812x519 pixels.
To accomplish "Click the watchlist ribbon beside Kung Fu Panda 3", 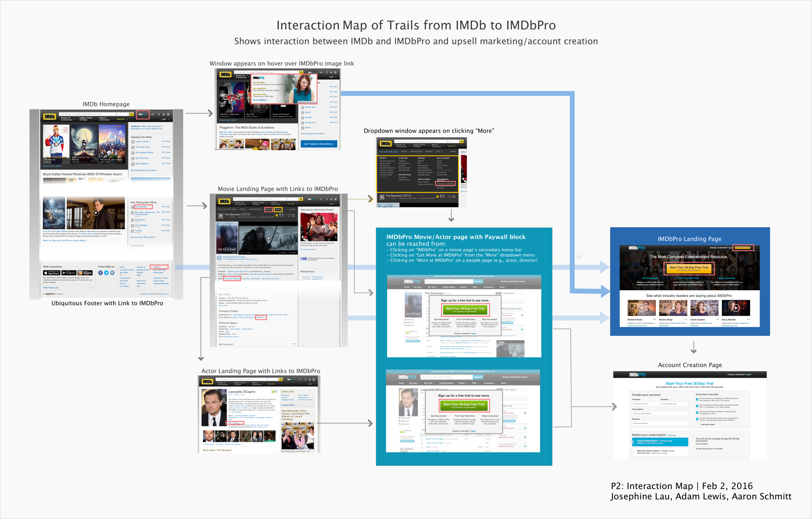I will coord(133,142).
